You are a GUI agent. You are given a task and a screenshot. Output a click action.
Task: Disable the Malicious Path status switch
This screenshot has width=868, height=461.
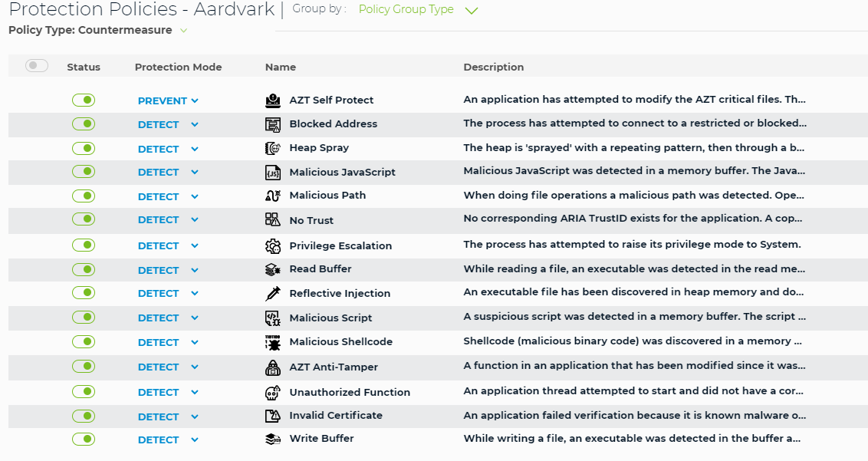(84, 196)
